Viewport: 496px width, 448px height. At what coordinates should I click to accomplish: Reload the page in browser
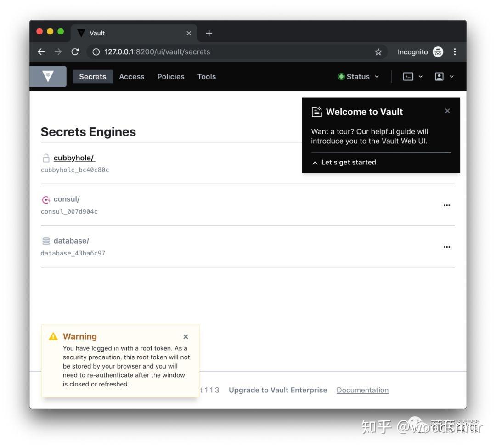75,52
